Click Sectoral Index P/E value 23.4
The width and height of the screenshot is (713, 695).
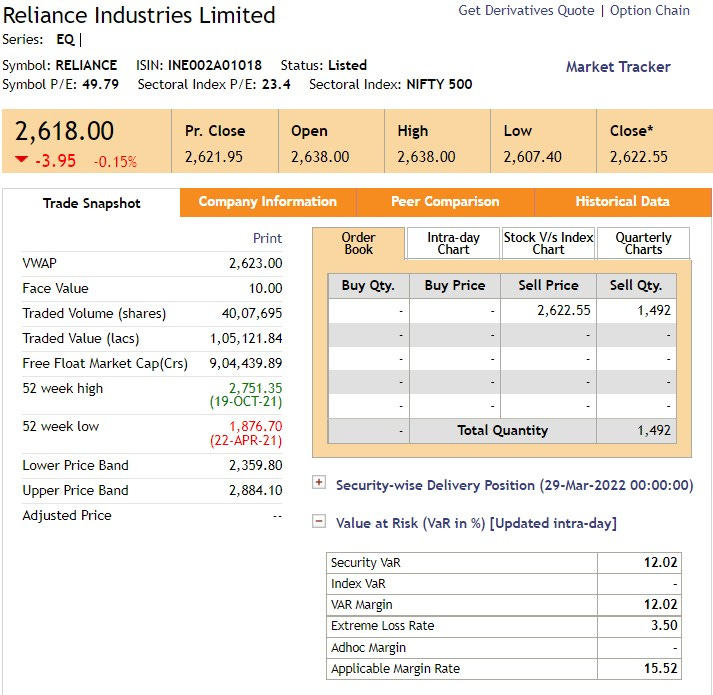point(276,85)
